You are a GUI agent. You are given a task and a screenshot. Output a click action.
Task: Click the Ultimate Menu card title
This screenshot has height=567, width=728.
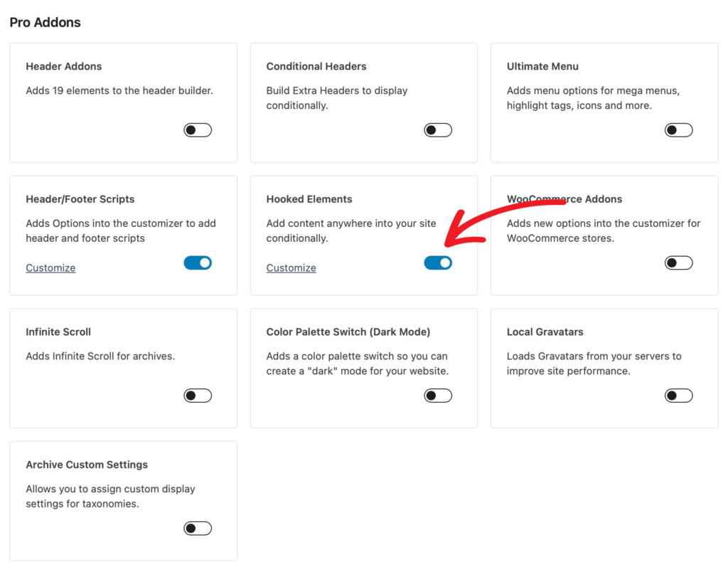click(542, 67)
